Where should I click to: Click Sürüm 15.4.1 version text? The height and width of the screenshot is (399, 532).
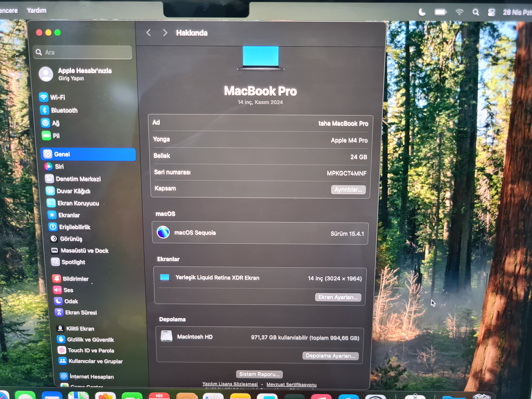click(x=347, y=234)
